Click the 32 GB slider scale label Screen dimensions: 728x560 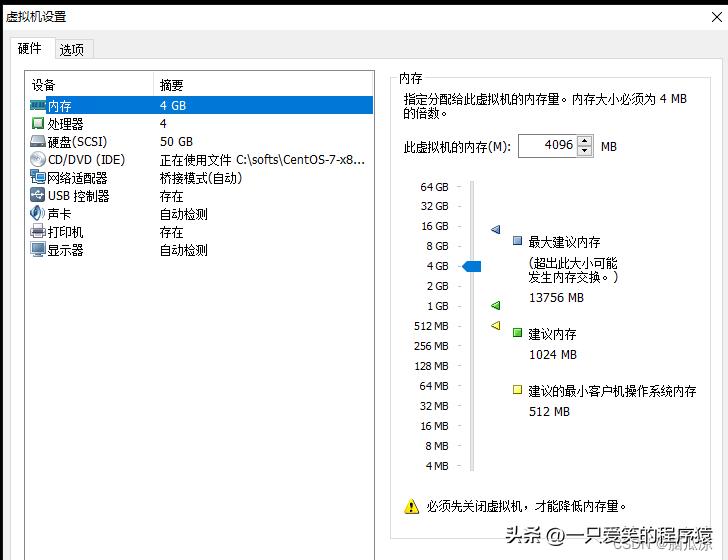434,206
